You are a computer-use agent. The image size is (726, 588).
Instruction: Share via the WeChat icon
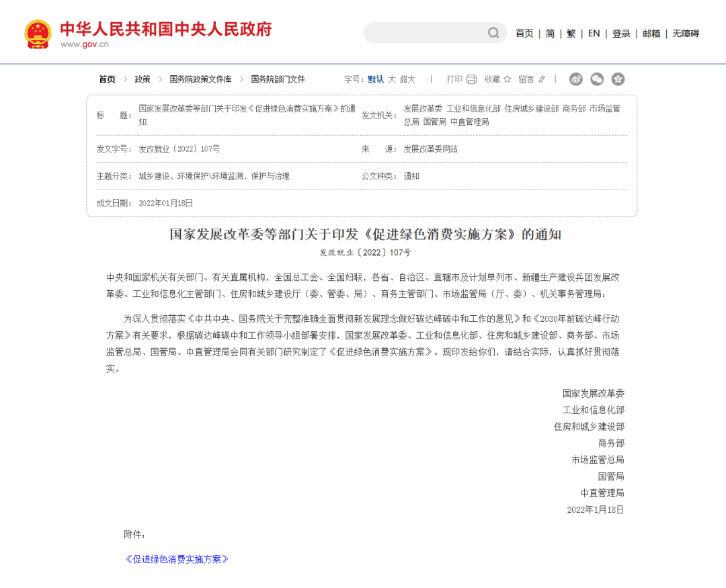click(x=597, y=79)
